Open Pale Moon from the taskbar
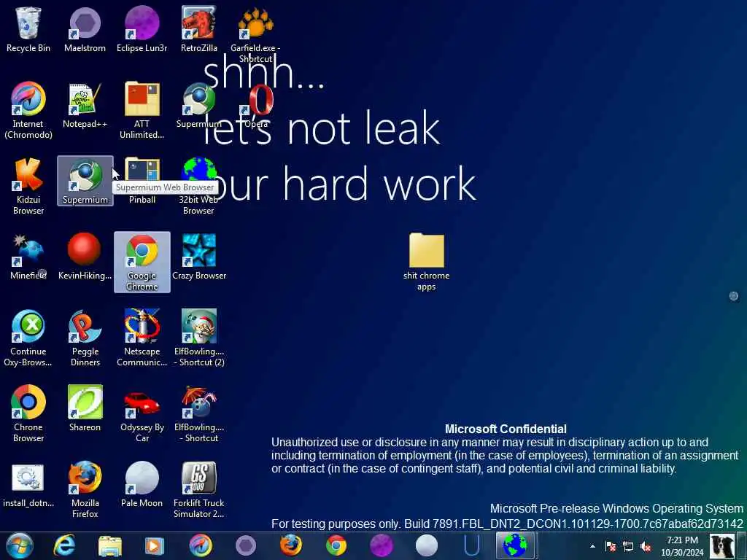 426,545
